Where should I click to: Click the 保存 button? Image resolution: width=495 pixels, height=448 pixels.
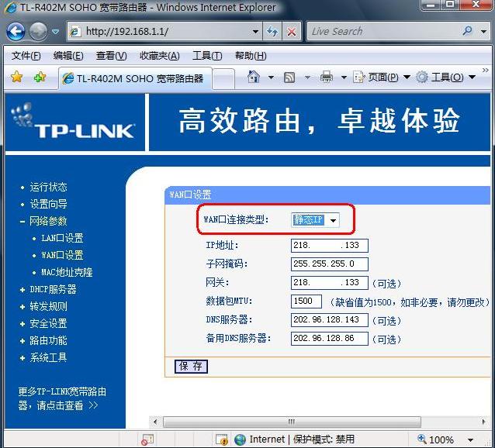[x=191, y=367]
